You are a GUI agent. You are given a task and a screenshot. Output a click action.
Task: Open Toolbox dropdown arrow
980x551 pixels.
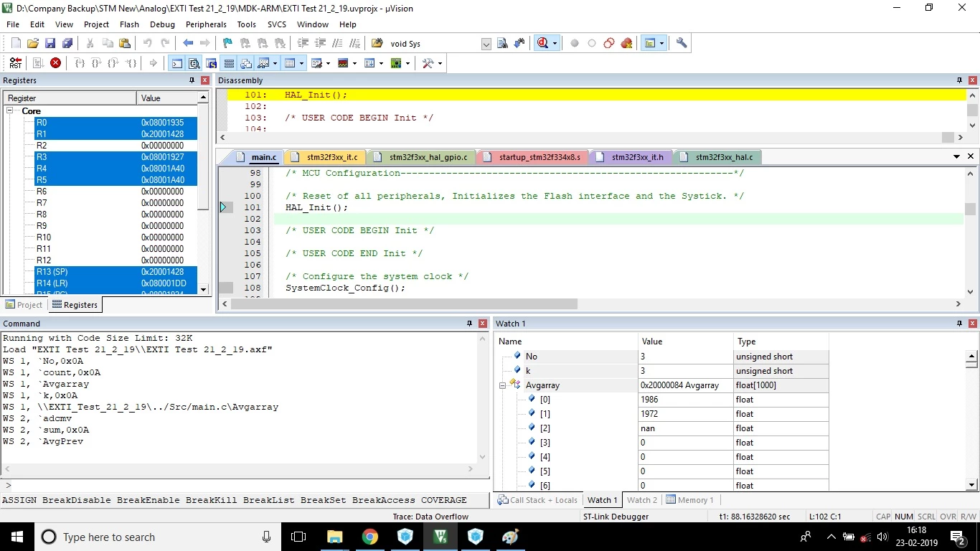click(x=440, y=63)
